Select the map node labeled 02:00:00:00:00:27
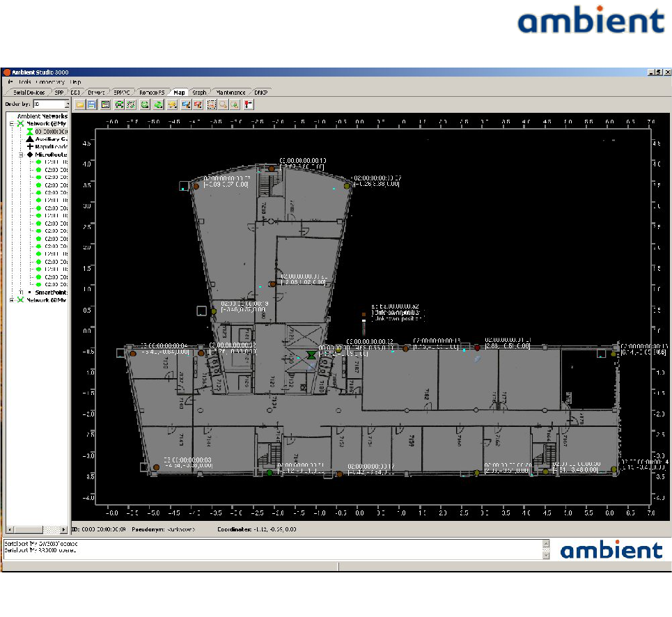Viewport: 672px width, 617px height. tap(347, 186)
